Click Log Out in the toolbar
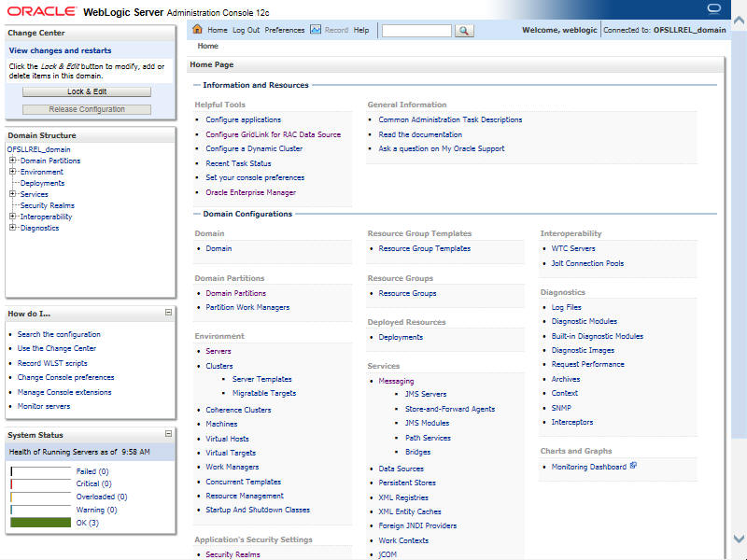Image resolution: width=747 pixels, height=560 pixels. (x=247, y=30)
